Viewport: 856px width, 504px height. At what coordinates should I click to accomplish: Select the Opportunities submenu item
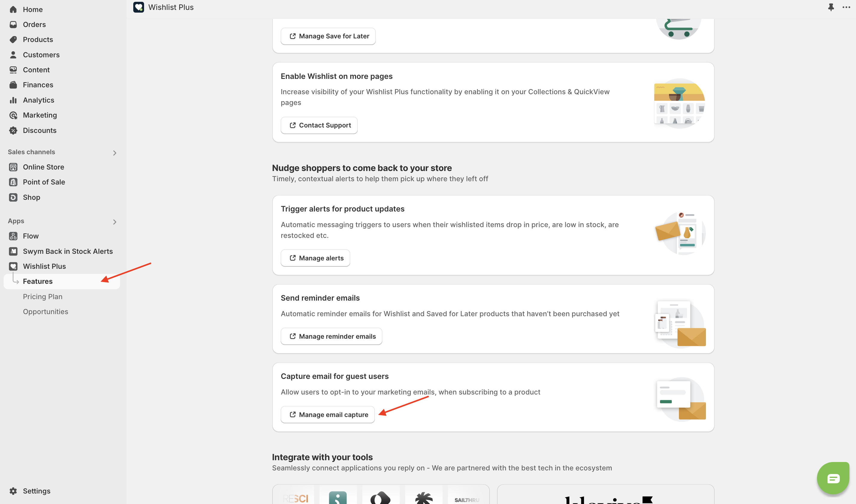[x=46, y=311]
